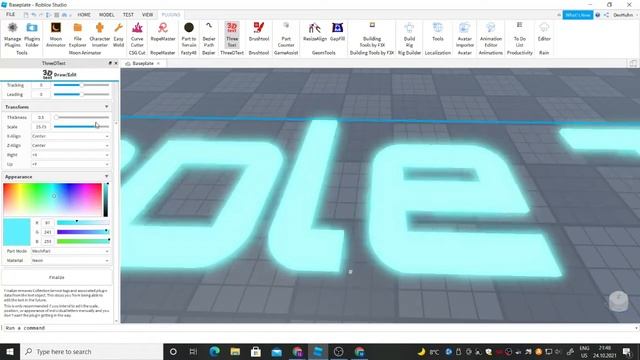This screenshot has width=640, height=360.
Task: Open the Material dropdown
Action: tap(70, 260)
